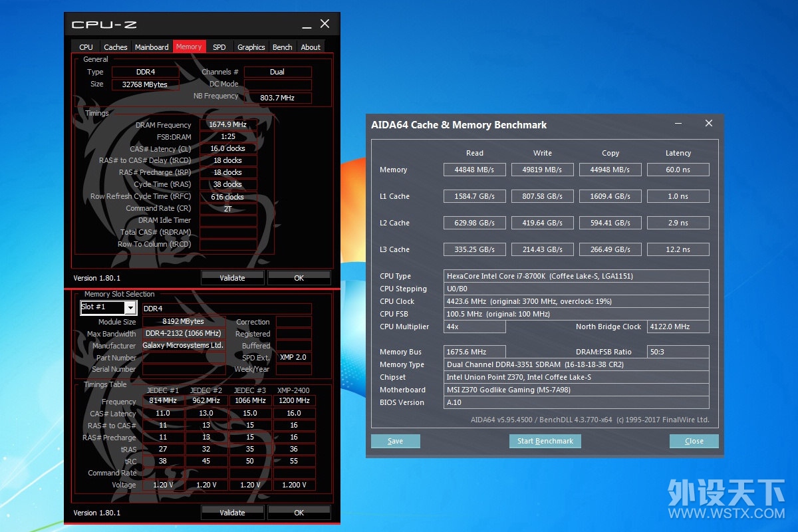Click Validate in the upper CPU-Z panel

coord(232,278)
